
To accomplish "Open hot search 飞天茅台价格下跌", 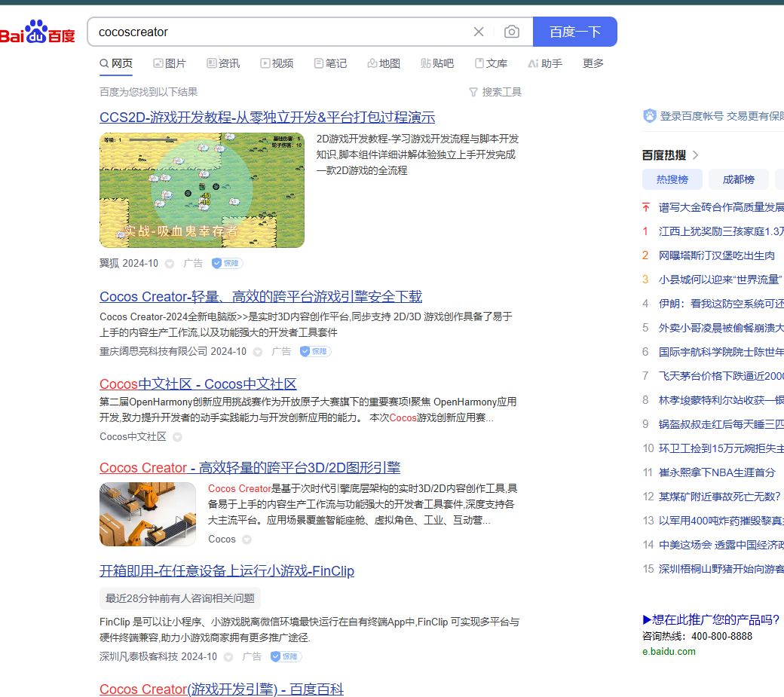I will pos(721,376).
